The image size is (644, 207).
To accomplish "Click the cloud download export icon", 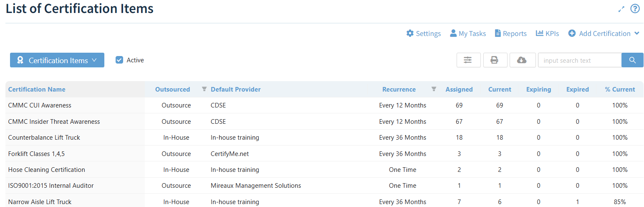I will (522, 60).
